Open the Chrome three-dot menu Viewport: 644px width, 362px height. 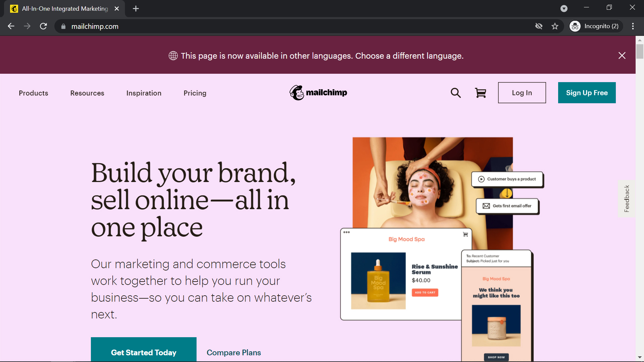click(633, 26)
